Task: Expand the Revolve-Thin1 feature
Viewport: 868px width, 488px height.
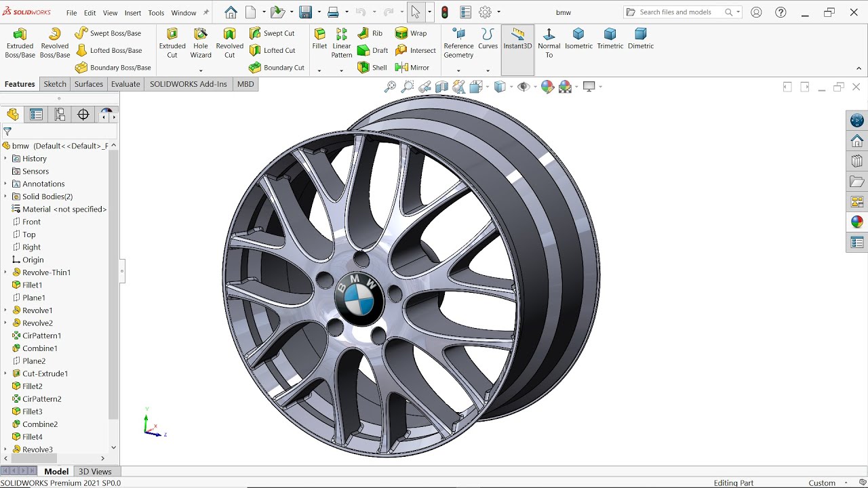Action: click(x=5, y=272)
